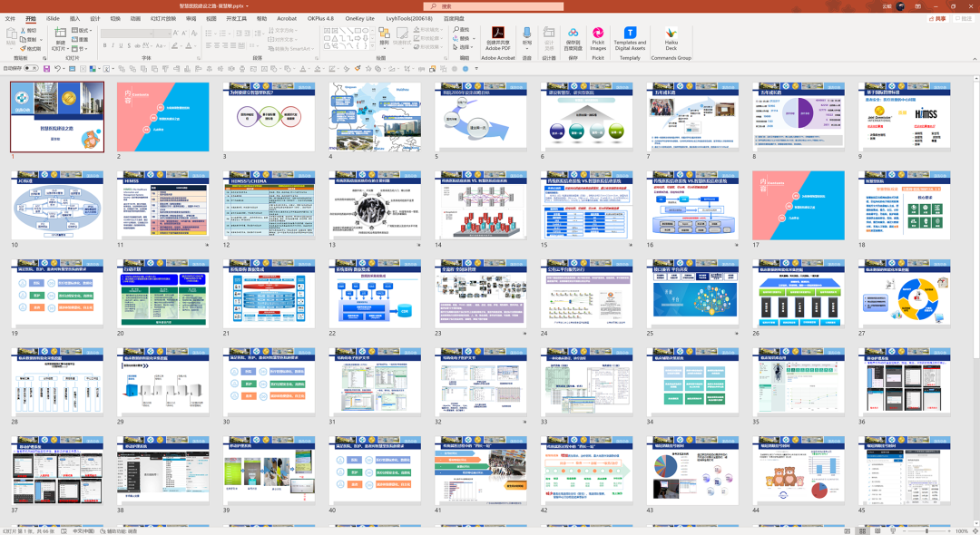980x535 pixels.
Task: Click the Text Direction (文字方向) button
Action: coord(282,30)
